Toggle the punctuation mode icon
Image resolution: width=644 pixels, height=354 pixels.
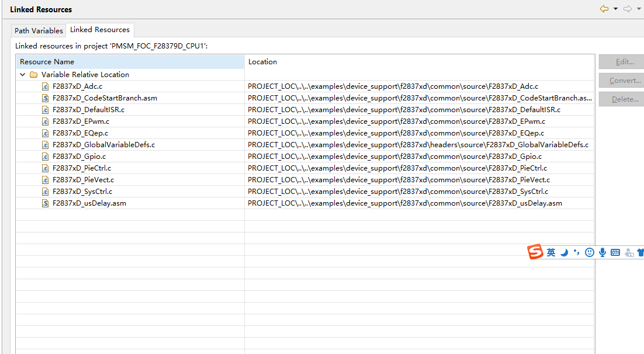pos(576,252)
